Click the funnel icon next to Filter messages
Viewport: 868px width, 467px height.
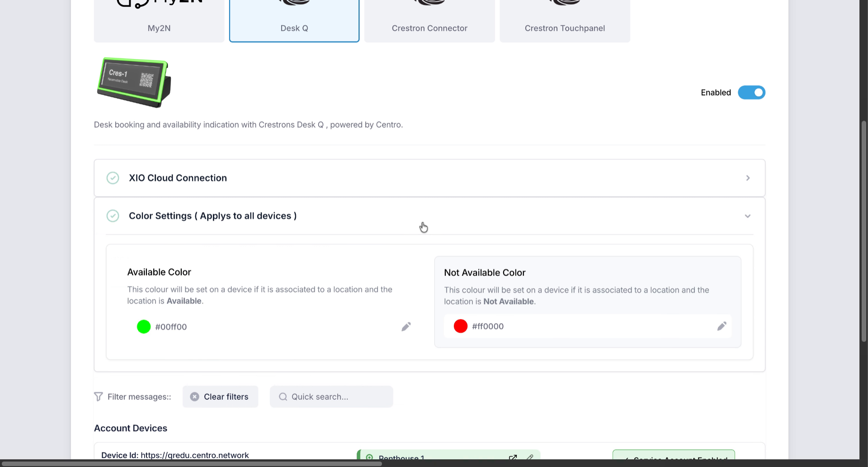pos(98,397)
